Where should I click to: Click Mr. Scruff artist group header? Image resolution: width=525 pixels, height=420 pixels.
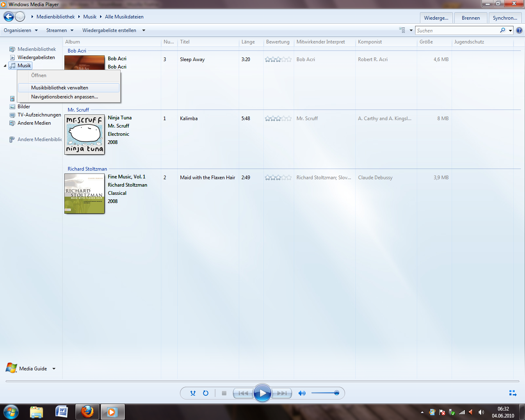(78, 110)
